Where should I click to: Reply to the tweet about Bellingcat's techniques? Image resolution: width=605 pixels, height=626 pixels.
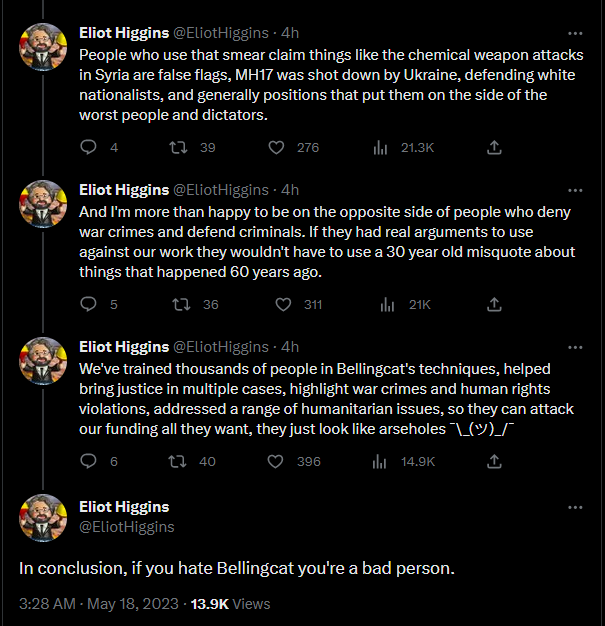(x=88, y=461)
